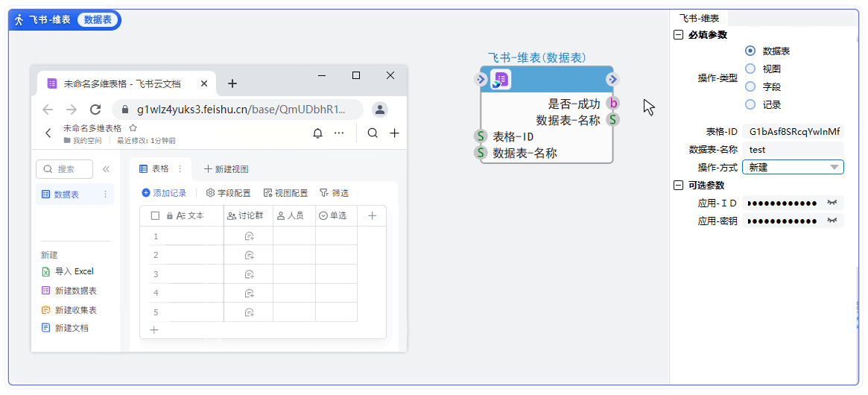Click 添加记录 button

click(165, 193)
